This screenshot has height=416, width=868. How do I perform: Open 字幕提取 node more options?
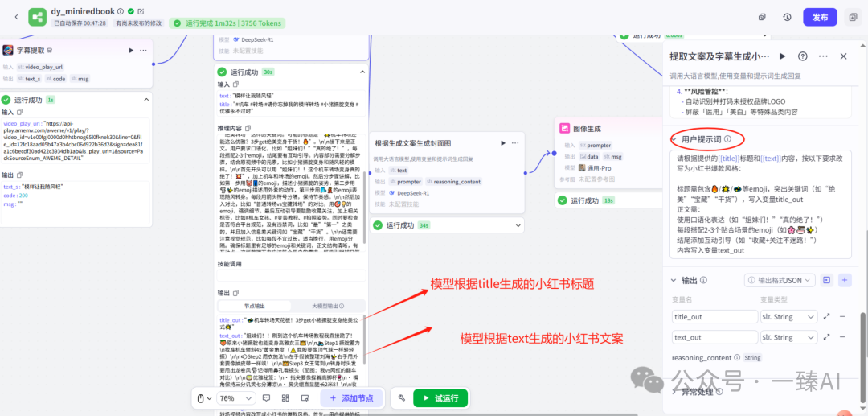(143, 51)
